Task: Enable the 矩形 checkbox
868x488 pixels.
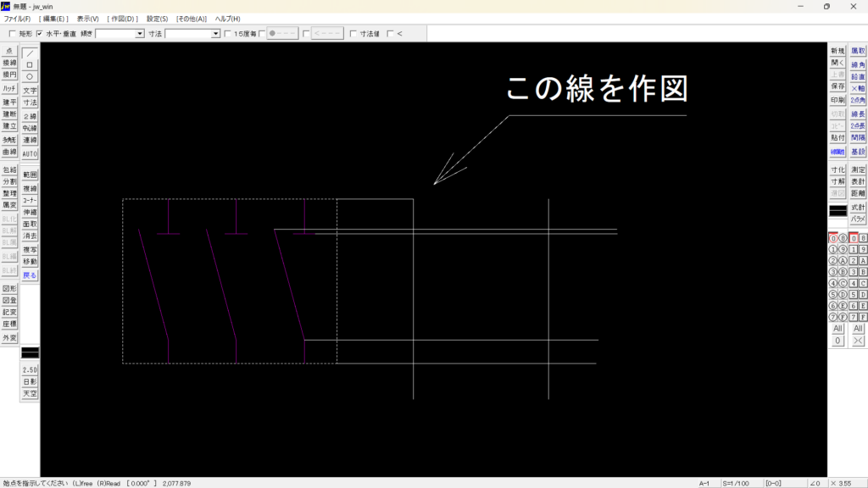Action: coord(12,34)
